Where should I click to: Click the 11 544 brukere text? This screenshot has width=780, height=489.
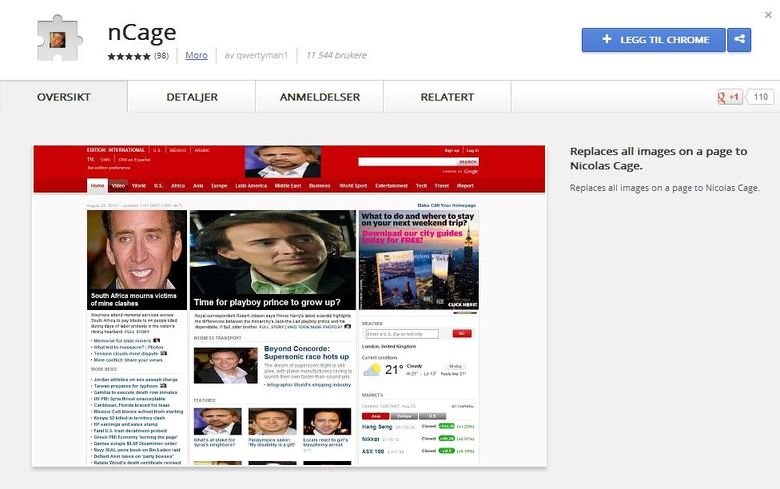(336, 55)
